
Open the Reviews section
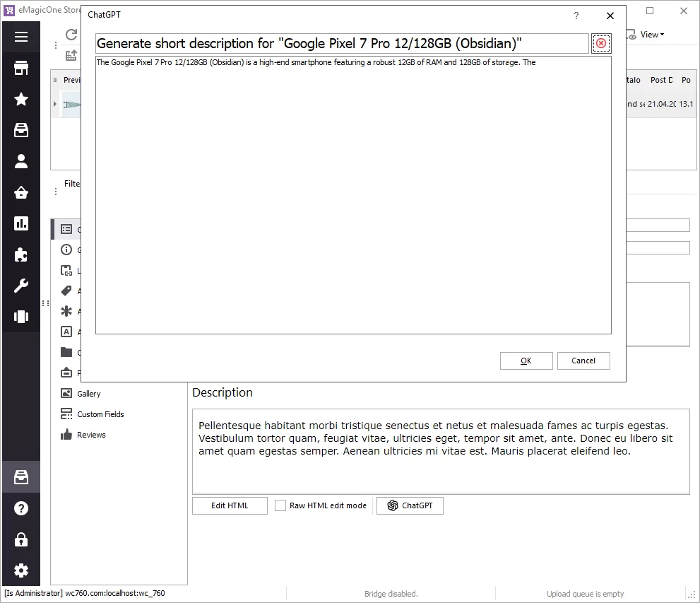click(91, 435)
